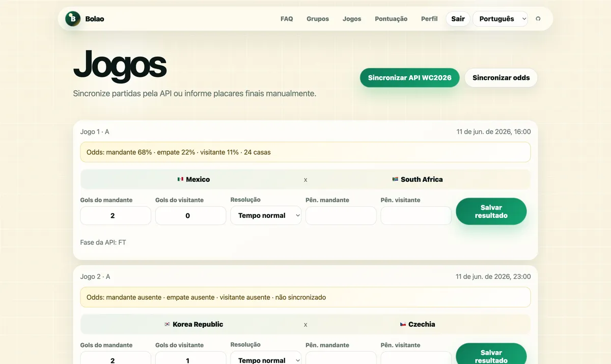Image resolution: width=611 pixels, height=364 pixels.
Task: Click the Czechia team name
Action: tap(422, 324)
